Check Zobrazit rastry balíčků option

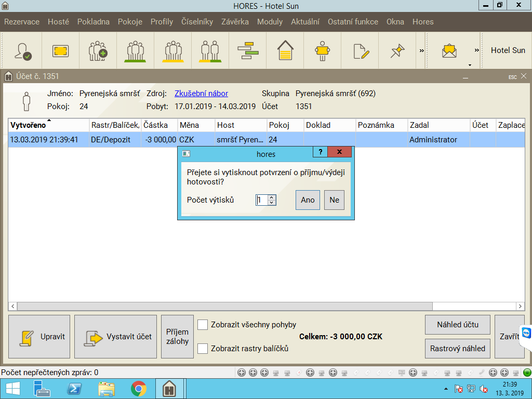point(203,349)
